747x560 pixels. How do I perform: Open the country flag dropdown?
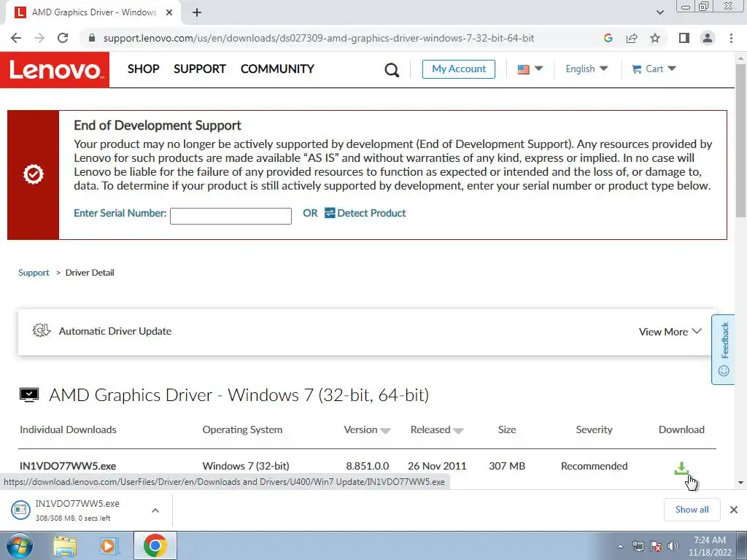click(x=530, y=69)
